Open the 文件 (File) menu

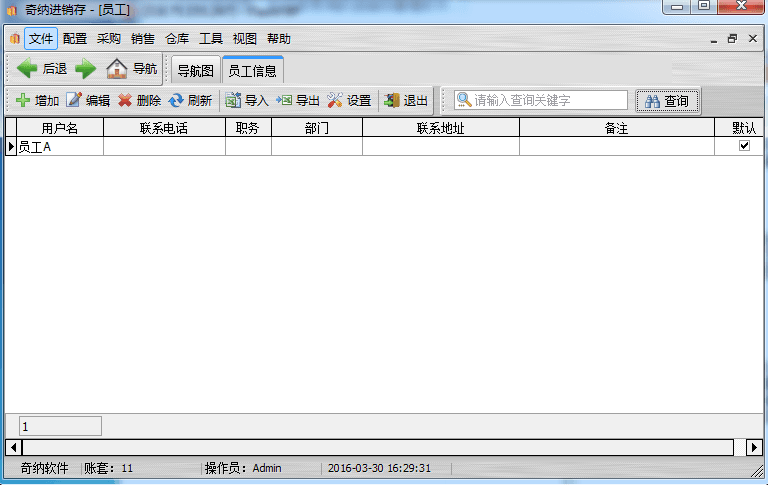[40, 39]
